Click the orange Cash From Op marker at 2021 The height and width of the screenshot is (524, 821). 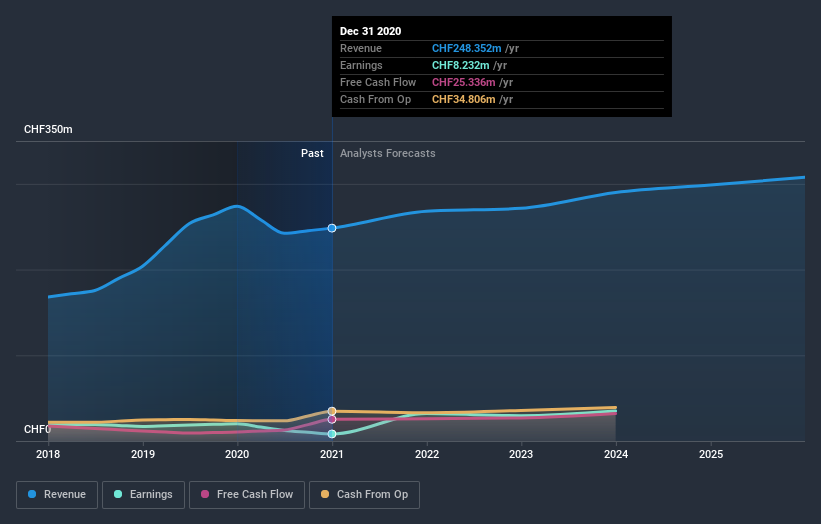tap(332, 411)
